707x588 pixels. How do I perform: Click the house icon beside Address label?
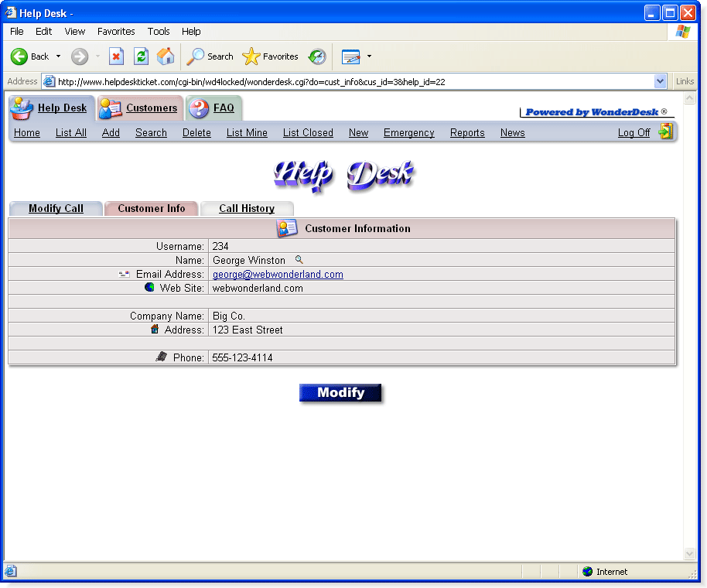coord(155,329)
